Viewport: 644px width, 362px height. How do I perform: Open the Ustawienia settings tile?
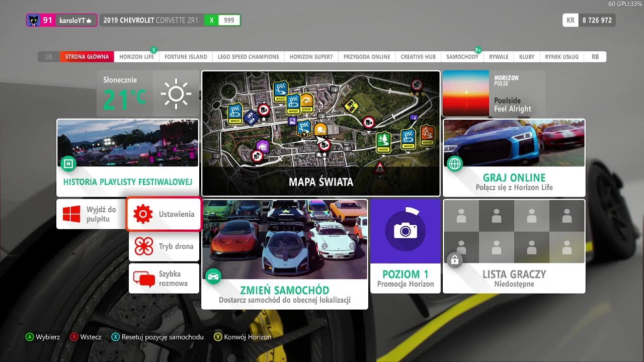coord(164,214)
